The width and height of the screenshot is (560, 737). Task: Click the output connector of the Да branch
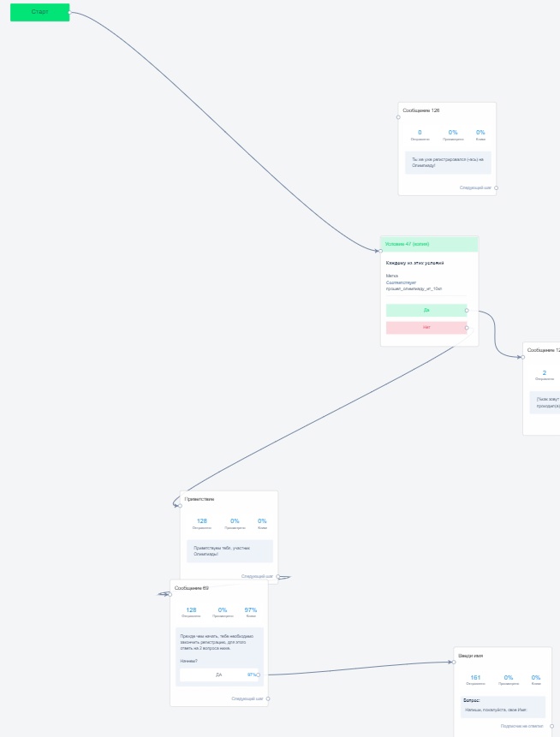point(467,311)
